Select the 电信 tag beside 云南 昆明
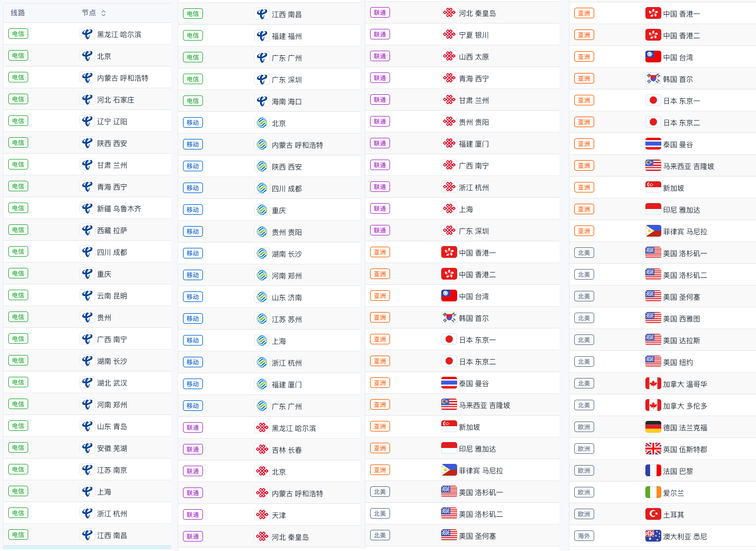Image resolution: width=756 pixels, height=551 pixels. pos(18,295)
